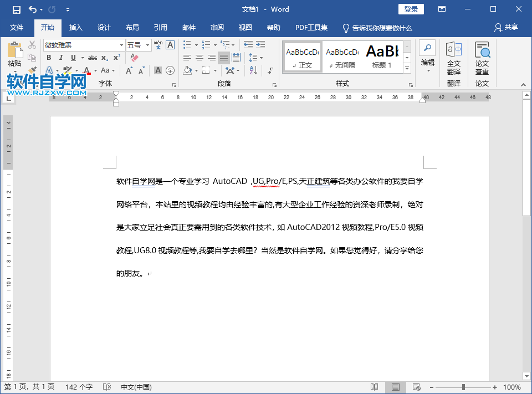Clear all formatting with the eraser icon
This screenshot has height=394, width=532.
click(x=133, y=57)
